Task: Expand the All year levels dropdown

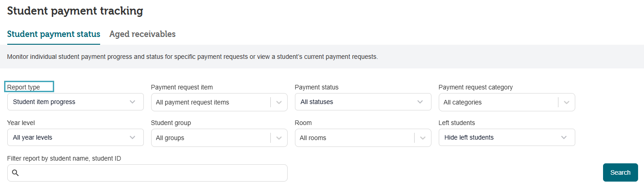Action: coord(68,137)
